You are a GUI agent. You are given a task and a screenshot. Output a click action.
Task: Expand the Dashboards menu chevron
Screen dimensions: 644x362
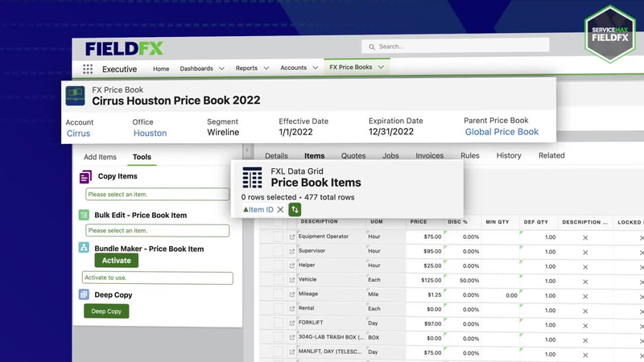[x=222, y=68]
